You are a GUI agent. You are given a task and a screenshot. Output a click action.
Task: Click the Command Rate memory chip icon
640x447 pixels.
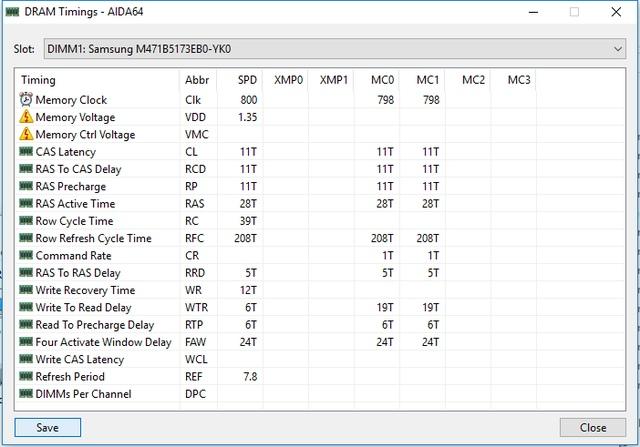click(26, 256)
